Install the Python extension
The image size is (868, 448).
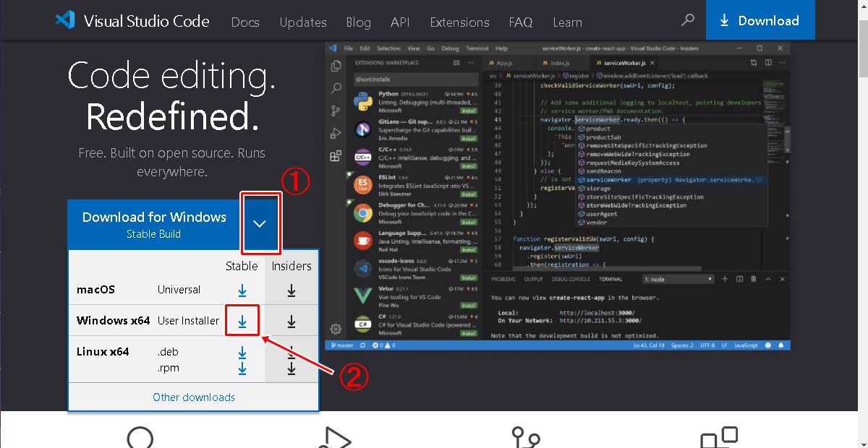[468, 111]
